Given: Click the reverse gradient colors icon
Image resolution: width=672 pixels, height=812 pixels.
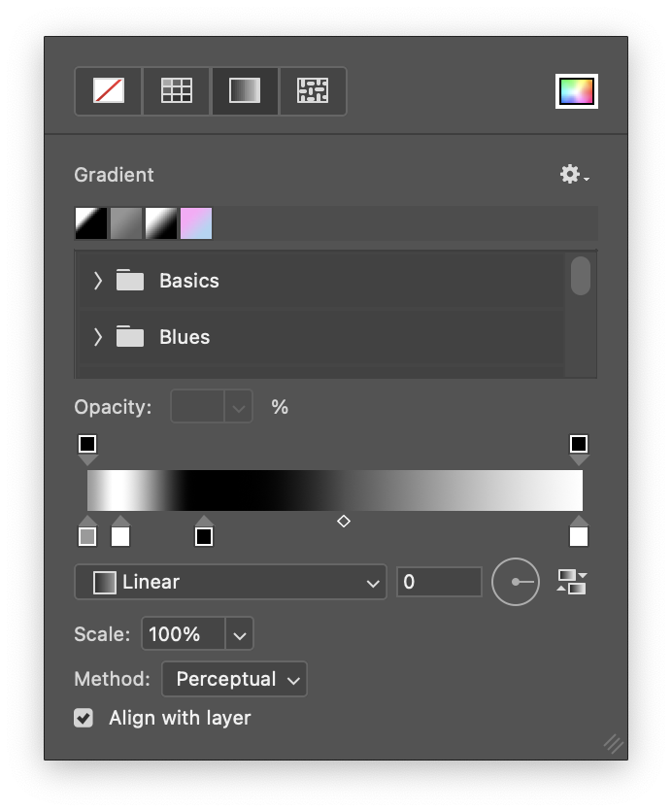Looking at the screenshot, I should click(x=572, y=582).
